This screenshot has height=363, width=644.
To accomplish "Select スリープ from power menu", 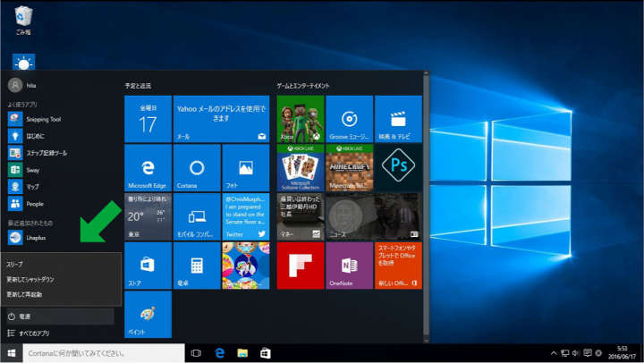I will [61, 264].
